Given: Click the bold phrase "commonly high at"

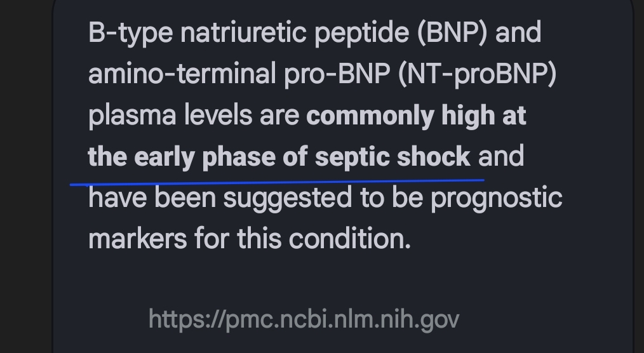Looking at the screenshot, I should pos(416,116).
